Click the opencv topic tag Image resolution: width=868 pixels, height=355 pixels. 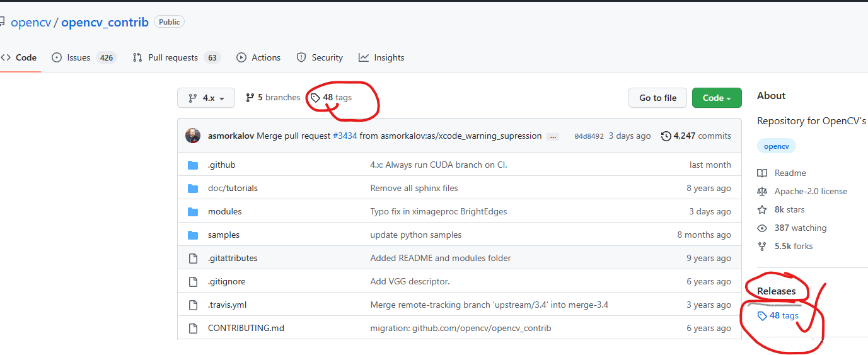coord(777,146)
